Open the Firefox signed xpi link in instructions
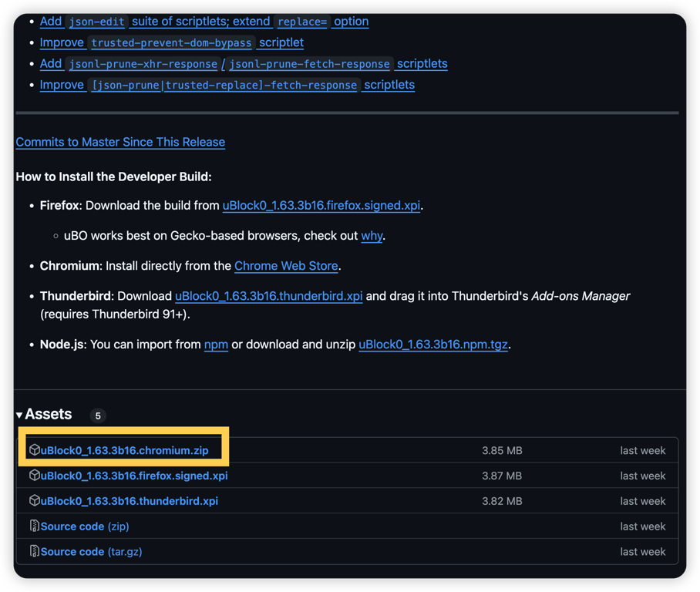 click(x=321, y=205)
